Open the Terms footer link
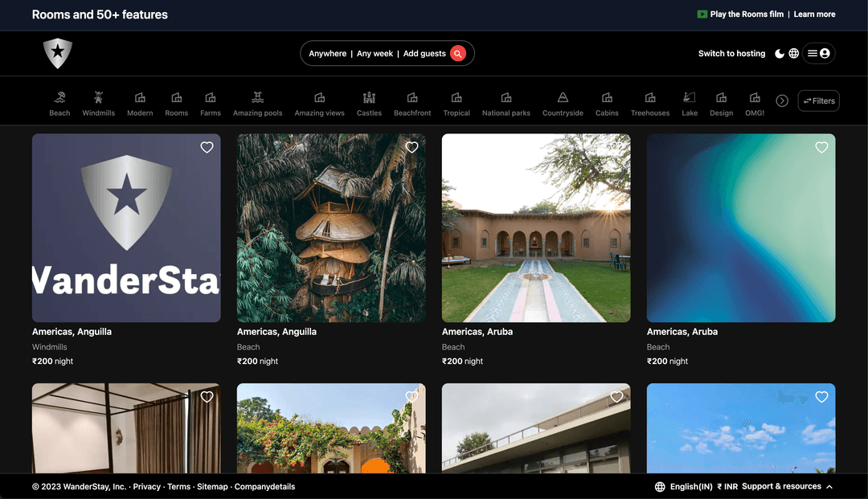The image size is (868, 499). click(178, 487)
